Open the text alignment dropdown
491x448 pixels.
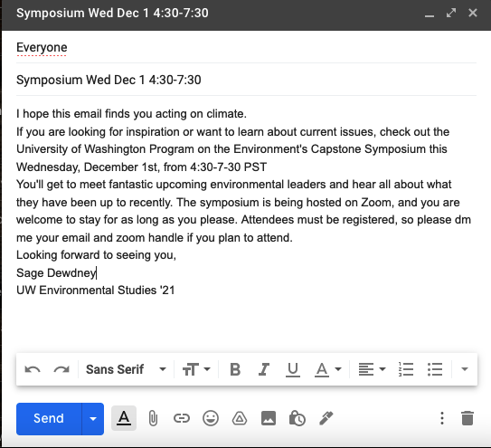(372, 369)
